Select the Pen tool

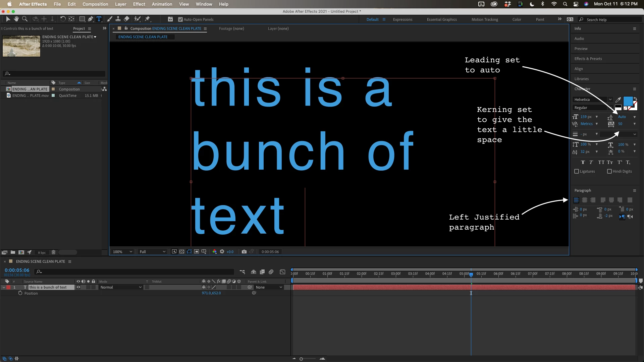tap(91, 19)
